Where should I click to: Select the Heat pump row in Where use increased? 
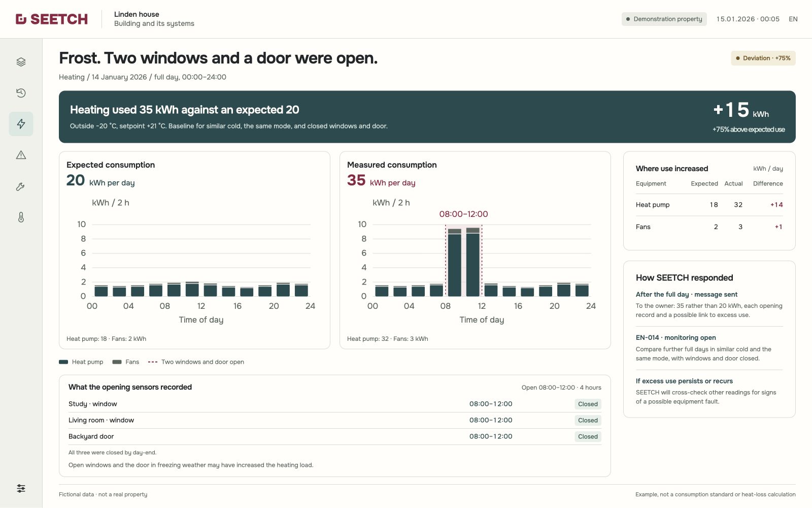coord(709,205)
